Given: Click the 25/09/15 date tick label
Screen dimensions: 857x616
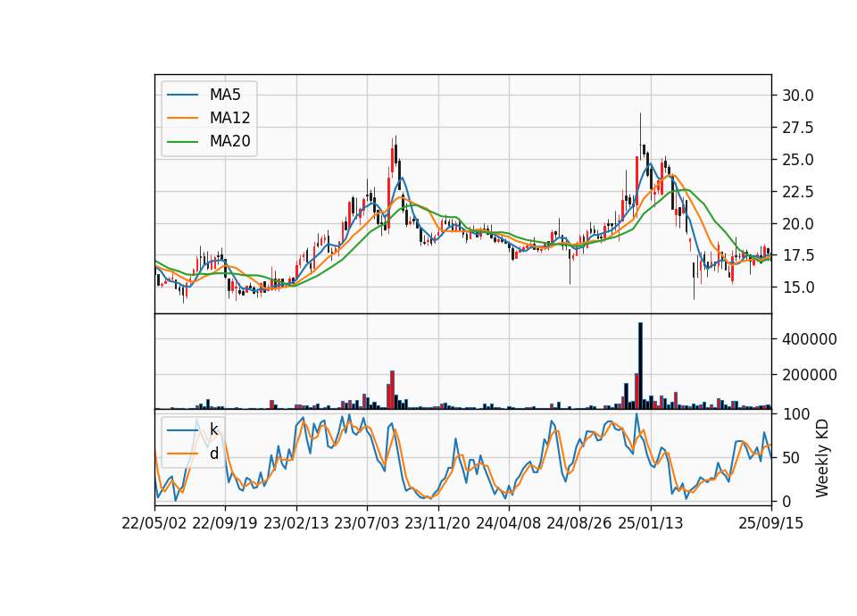Looking at the screenshot, I should (771, 523).
